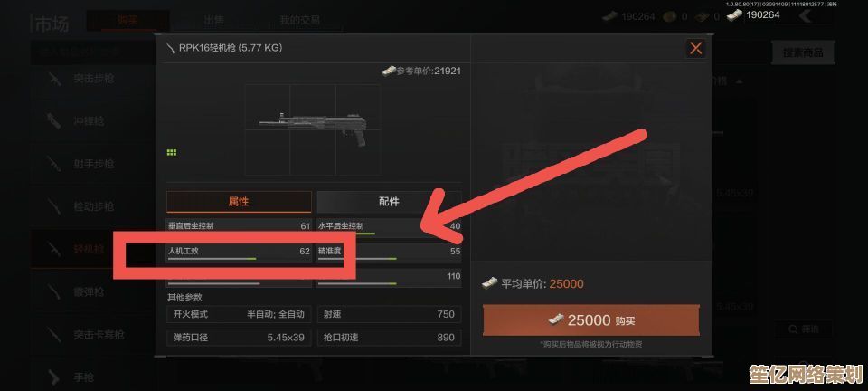Screen dimensions: 868x391
Task: Choose 突击卡宾枪 carbine category icon
Action: [54, 335]
